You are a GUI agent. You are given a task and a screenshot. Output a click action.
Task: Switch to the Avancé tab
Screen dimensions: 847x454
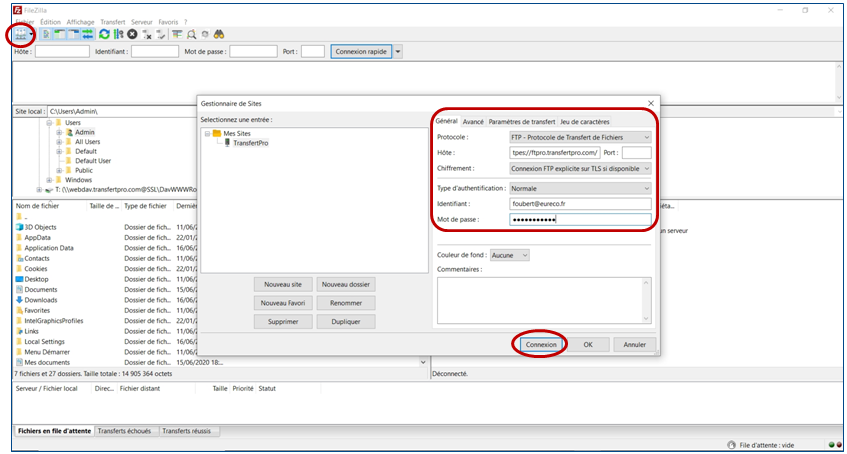click(473, 122)
